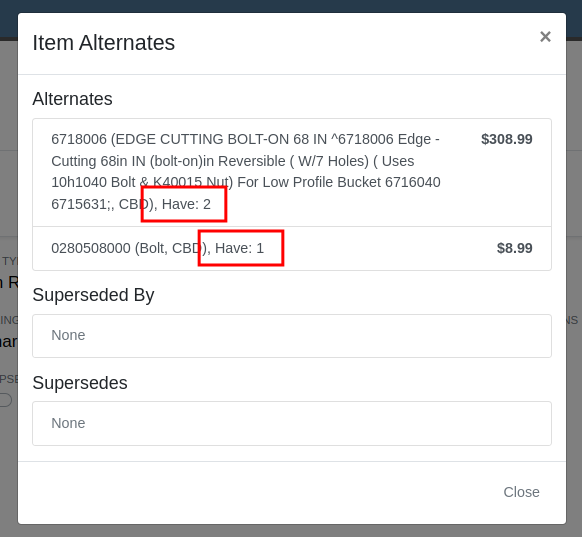Click the $8.99 bolt price

point(514,248)
